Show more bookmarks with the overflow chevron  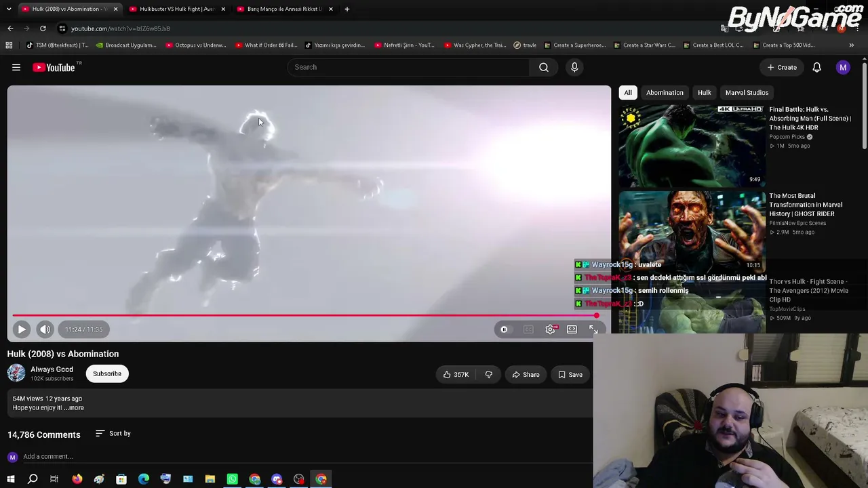pyautogui.click(x=852, y=45)
